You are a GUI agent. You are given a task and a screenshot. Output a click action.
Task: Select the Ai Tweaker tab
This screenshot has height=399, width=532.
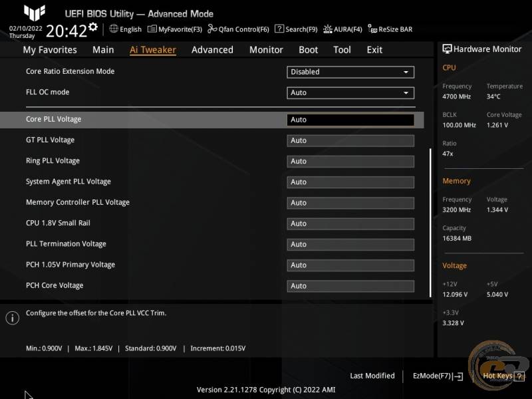(x=153, y=50)
